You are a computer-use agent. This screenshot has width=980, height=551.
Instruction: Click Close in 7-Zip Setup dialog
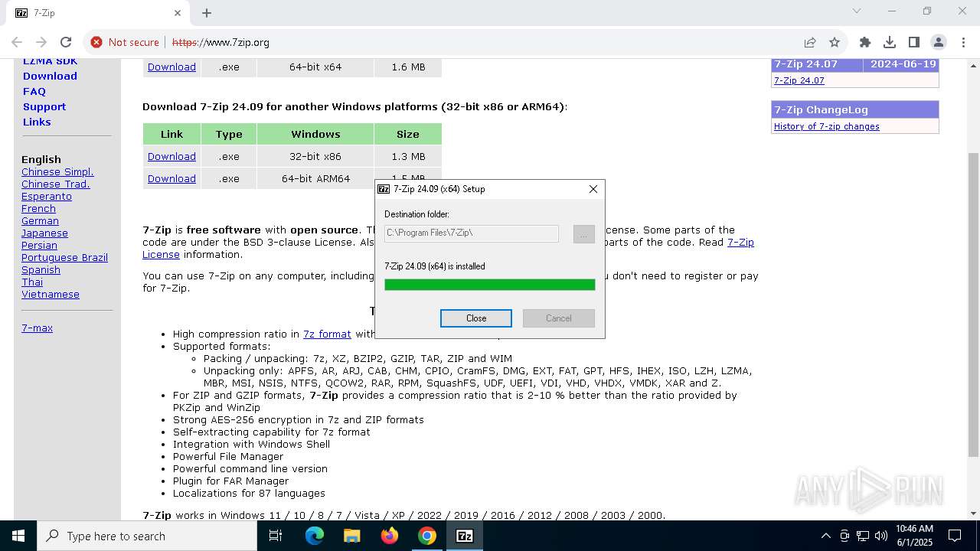coord(476,318)
